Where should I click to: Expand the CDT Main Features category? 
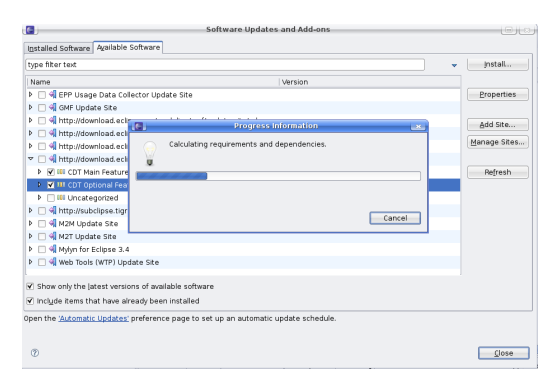(39, 172)
